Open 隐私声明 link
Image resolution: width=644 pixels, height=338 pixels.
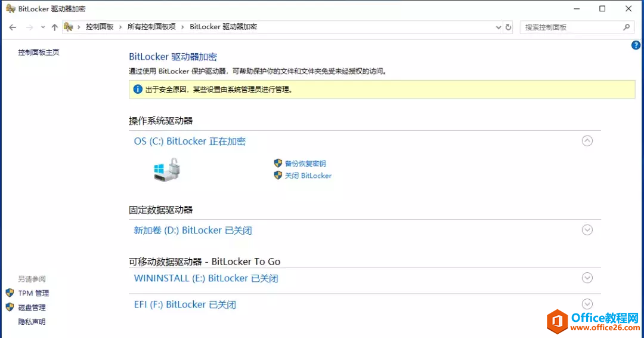[32, 321]
